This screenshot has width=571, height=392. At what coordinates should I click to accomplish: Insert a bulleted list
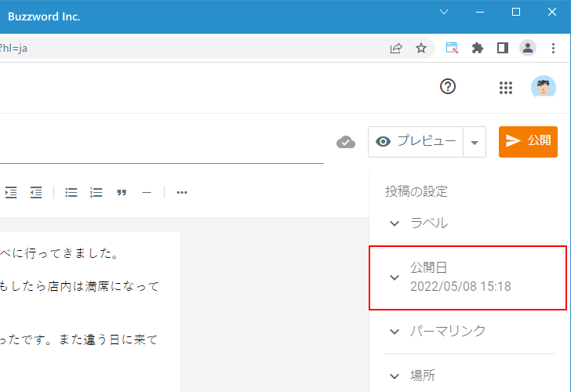pyautogui.click(x=71, y=193)
